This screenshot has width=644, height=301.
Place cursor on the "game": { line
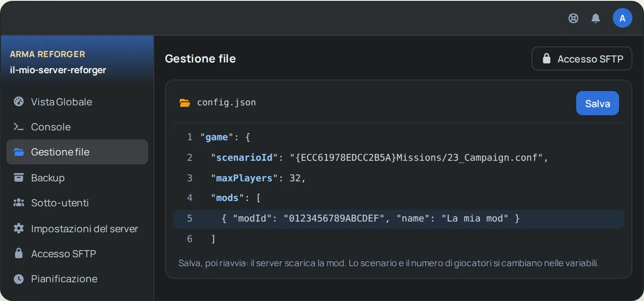pyautogui.click(x=399, y=137)
